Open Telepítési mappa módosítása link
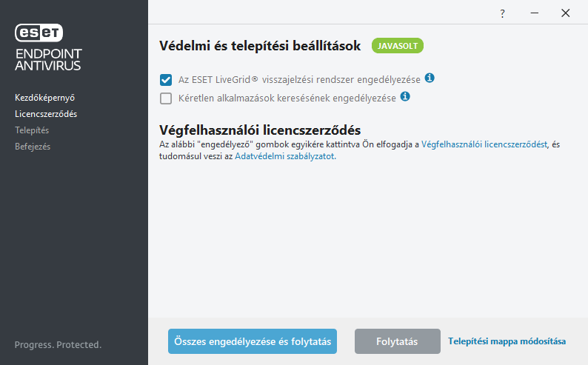 507,341
